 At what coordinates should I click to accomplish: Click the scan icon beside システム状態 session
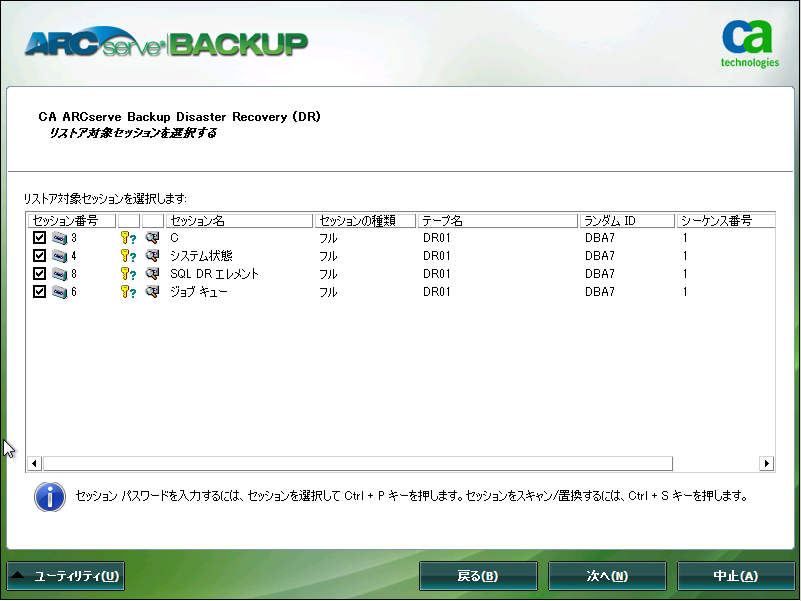[x=152, y=255]
